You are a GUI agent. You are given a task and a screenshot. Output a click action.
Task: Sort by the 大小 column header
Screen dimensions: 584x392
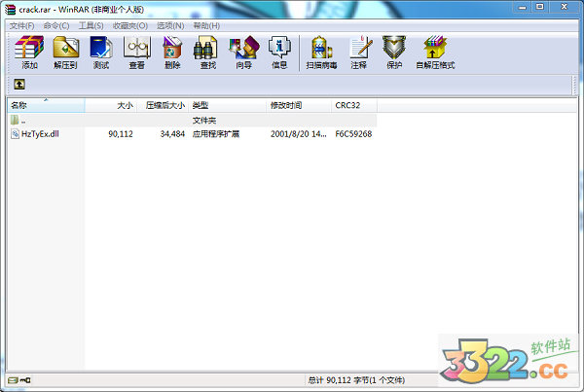pyautogui.click(x=111, y=105)
